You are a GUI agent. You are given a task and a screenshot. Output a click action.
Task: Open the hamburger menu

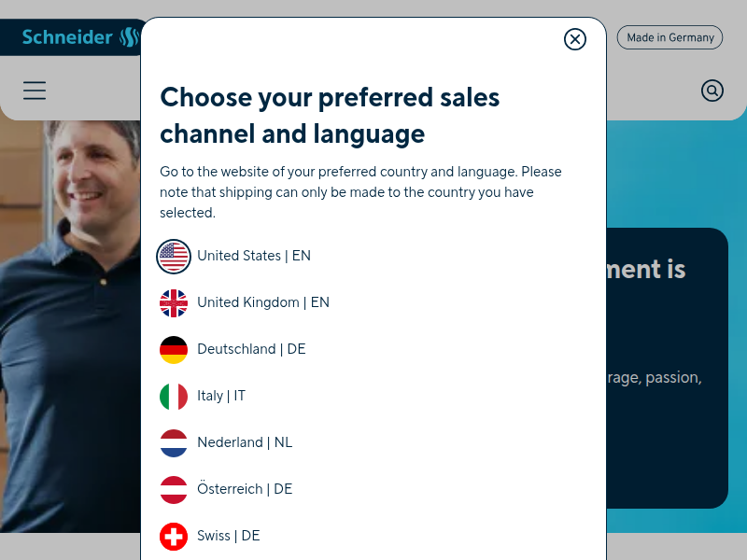click(35, 91)
